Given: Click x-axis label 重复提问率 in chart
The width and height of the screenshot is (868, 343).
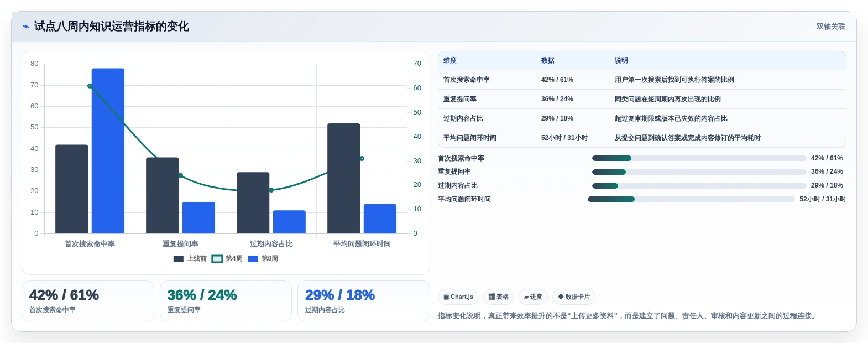Looking at the screenshot, I should pos(180,244).
